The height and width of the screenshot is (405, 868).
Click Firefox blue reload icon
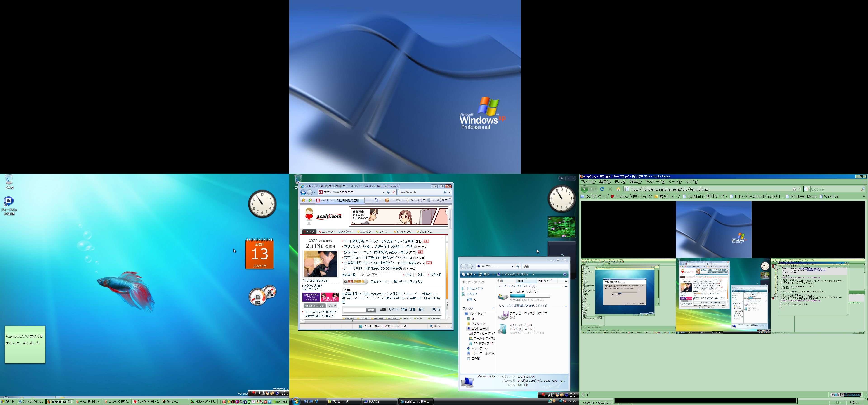click(x=602, y=189)
